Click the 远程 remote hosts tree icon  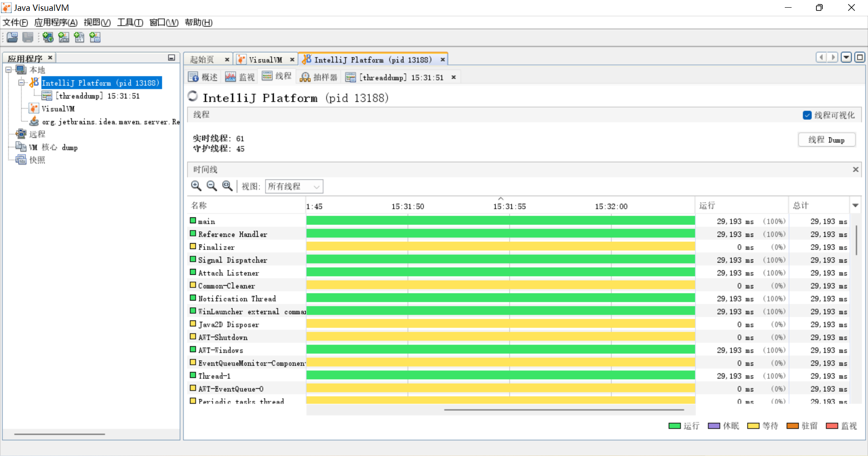tap(21, 134)
